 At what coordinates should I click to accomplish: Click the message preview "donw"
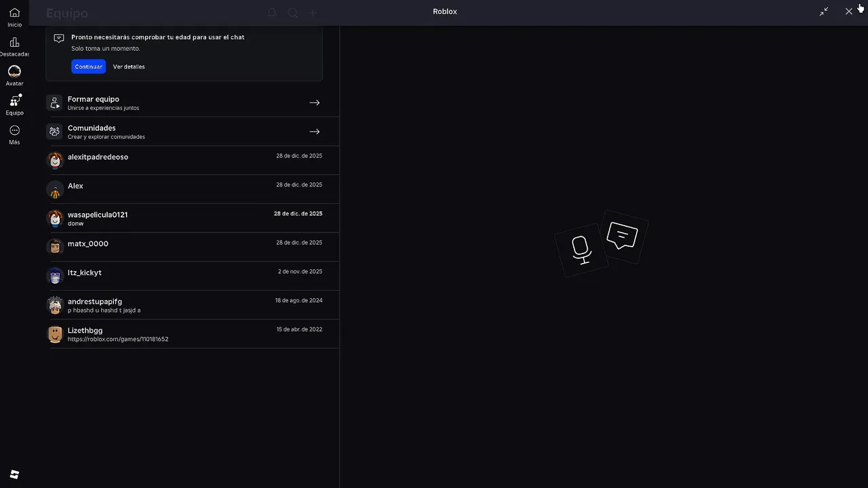[x=75, y=224]
